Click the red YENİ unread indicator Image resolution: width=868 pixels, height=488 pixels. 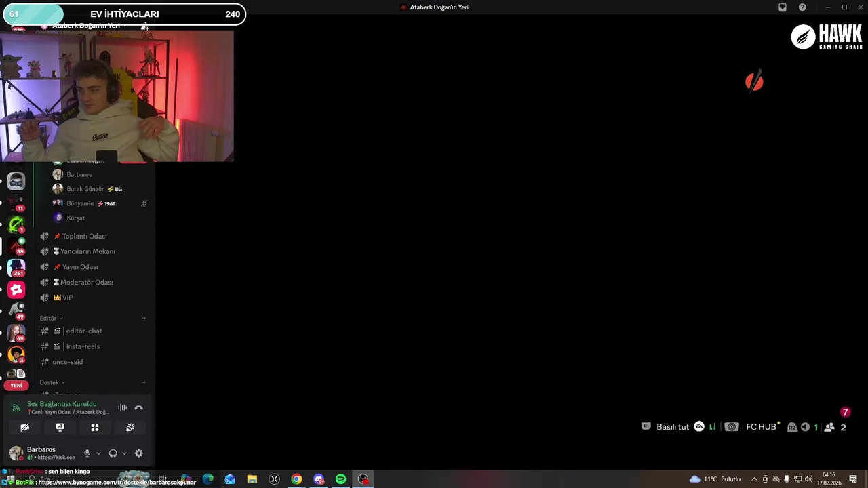16,385
